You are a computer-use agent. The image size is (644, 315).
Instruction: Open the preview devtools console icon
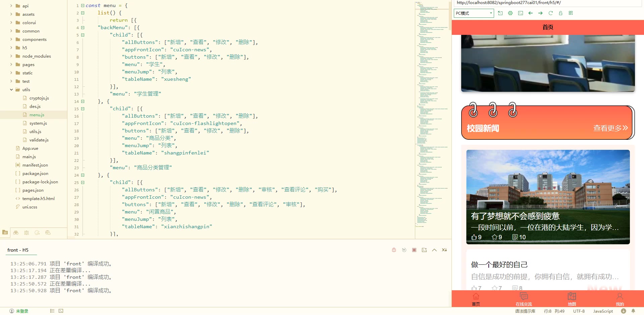[x=520, y=13]
